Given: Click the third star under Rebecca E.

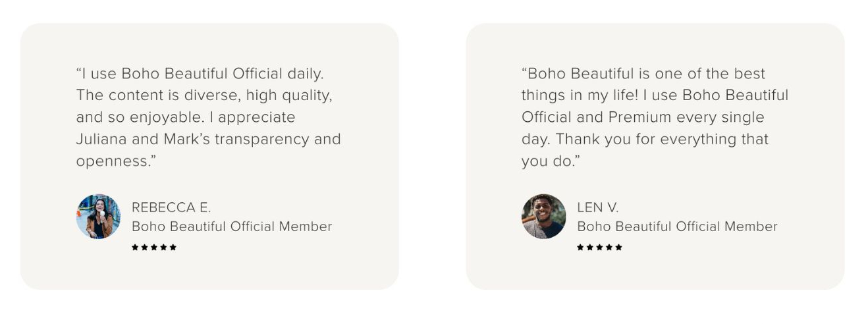Looking at the screenshot, I should [x=154, y=247].
